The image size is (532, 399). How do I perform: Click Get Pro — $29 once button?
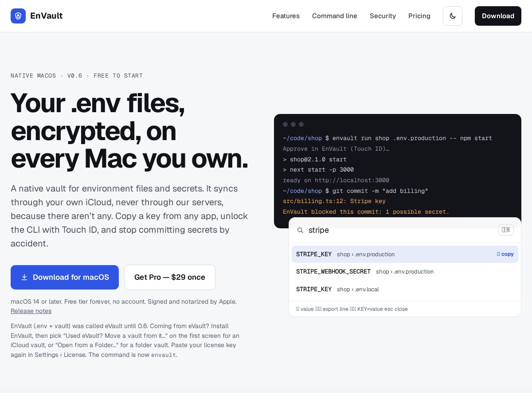click(x=170, y=277)
